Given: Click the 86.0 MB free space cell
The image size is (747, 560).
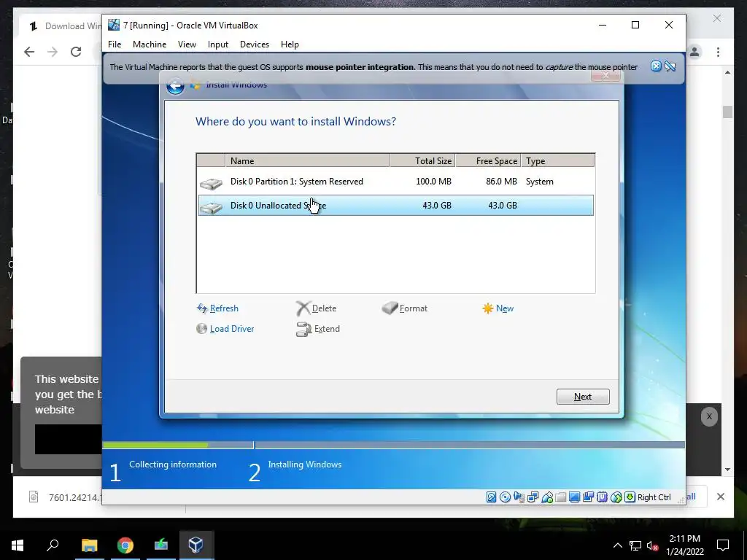Looking at the screenshot, I should tap(501, 182).
